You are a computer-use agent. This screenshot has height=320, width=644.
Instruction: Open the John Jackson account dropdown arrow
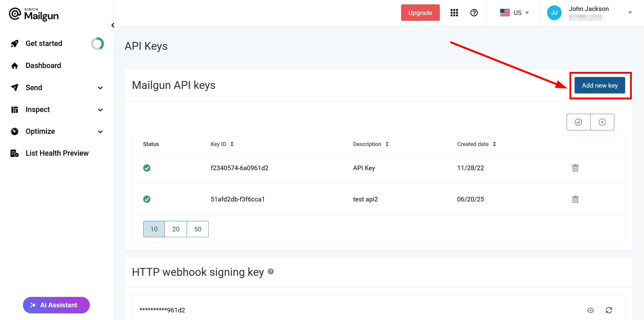(x=630, y=13)
